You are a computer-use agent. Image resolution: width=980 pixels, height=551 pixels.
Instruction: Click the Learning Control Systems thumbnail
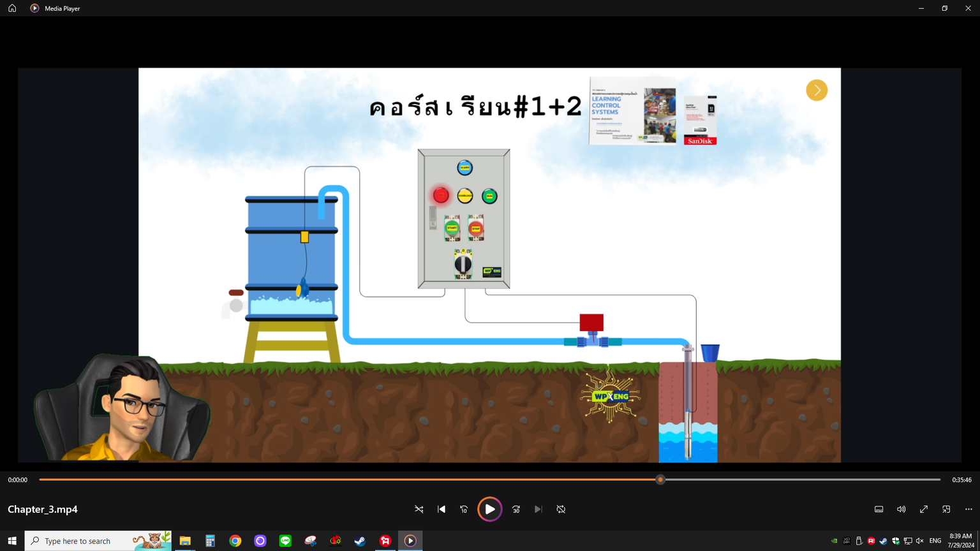(632, 111)
